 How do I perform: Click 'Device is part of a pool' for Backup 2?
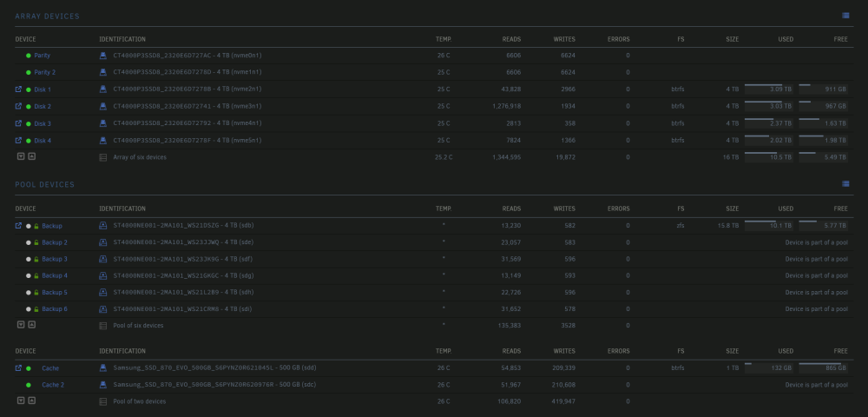(x=817, y=242)
